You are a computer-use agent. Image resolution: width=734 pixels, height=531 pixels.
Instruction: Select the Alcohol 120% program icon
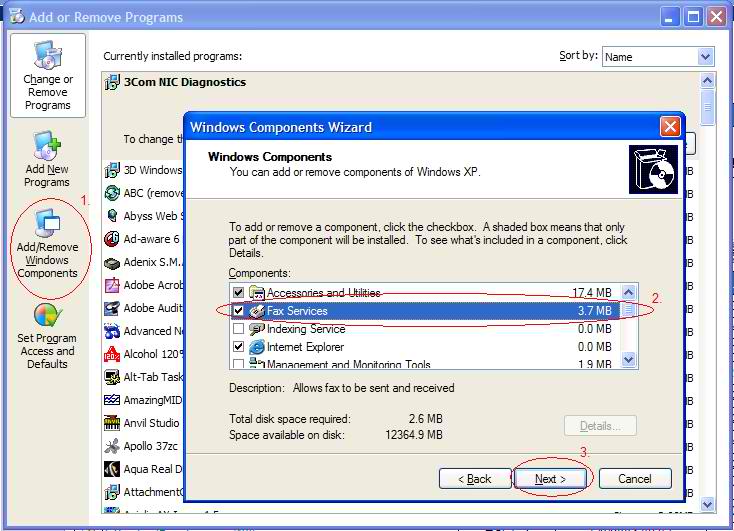click(112, 354)
